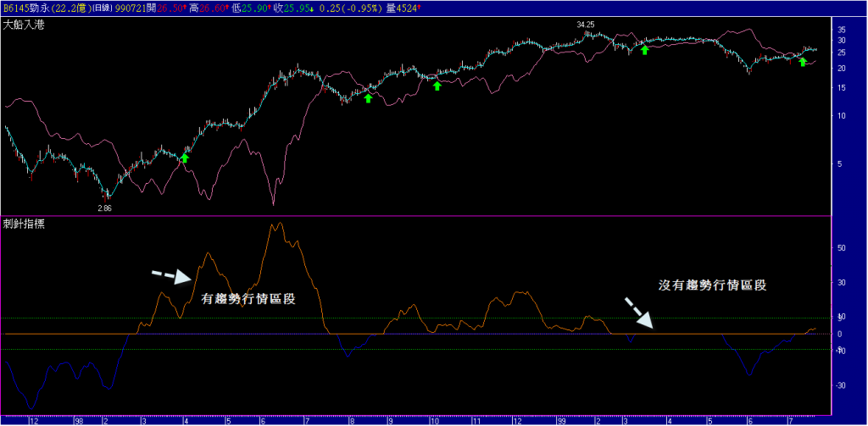Click the green buy arrow in October
This screenshot has height=426, width=868.
pos(437,86)
